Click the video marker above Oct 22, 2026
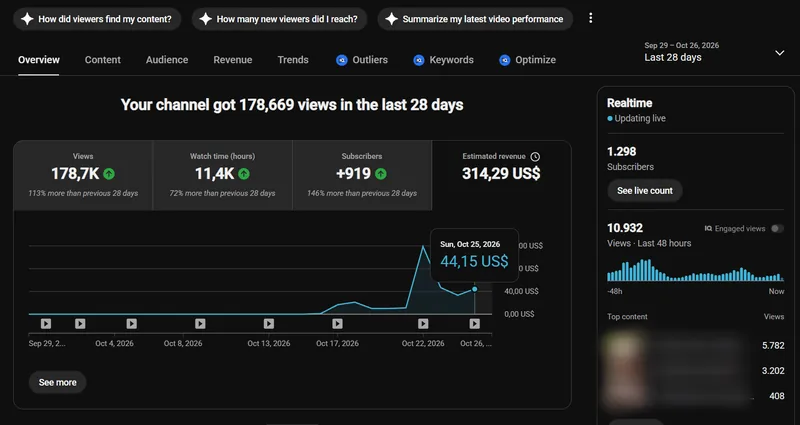Viewport: 800px width, 425px height. pyautogui.click(x=423, y=323)
